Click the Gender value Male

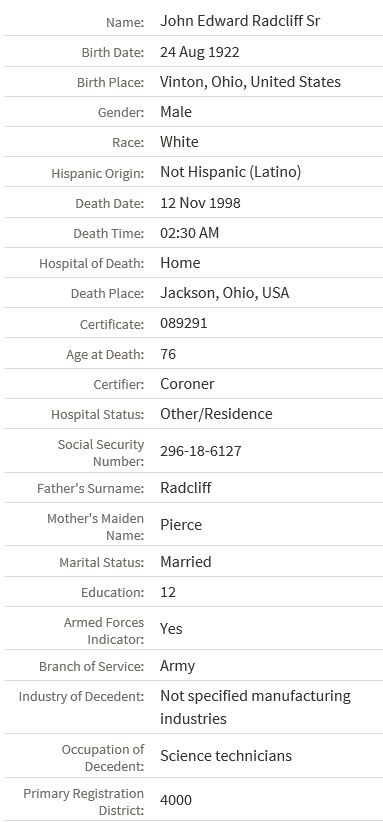(176, 112)
